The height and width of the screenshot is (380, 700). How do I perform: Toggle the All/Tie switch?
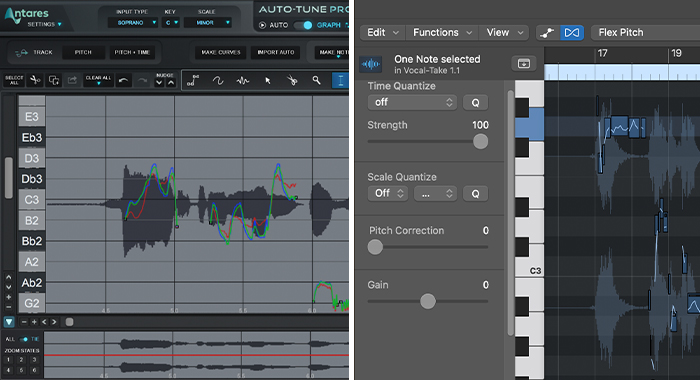coord(24,339)
